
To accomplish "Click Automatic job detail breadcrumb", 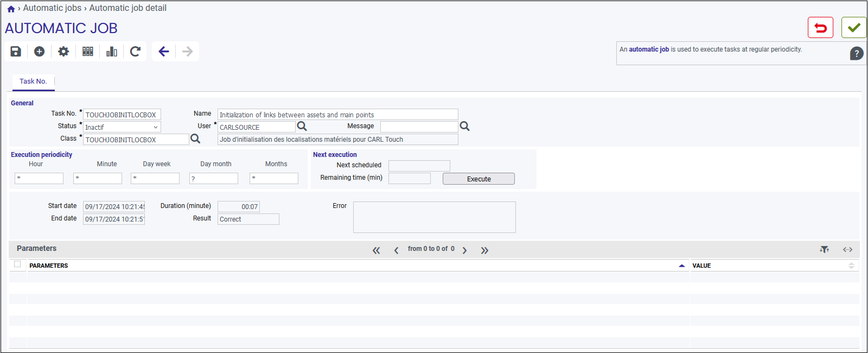I will click(x=128, y=8).
